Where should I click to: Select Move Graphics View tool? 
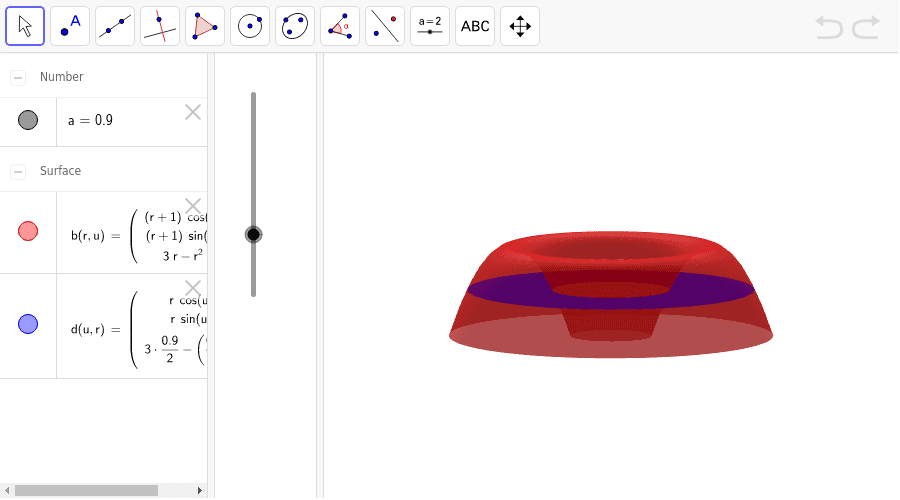click(x=520, y=26)
